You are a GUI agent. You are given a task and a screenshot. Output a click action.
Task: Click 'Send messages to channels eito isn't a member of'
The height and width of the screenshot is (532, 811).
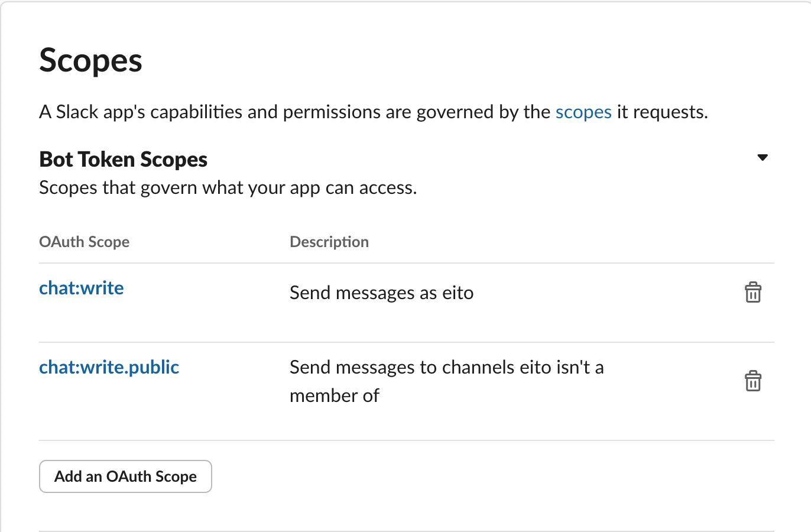pyautogui.click(x=447, y=381)
